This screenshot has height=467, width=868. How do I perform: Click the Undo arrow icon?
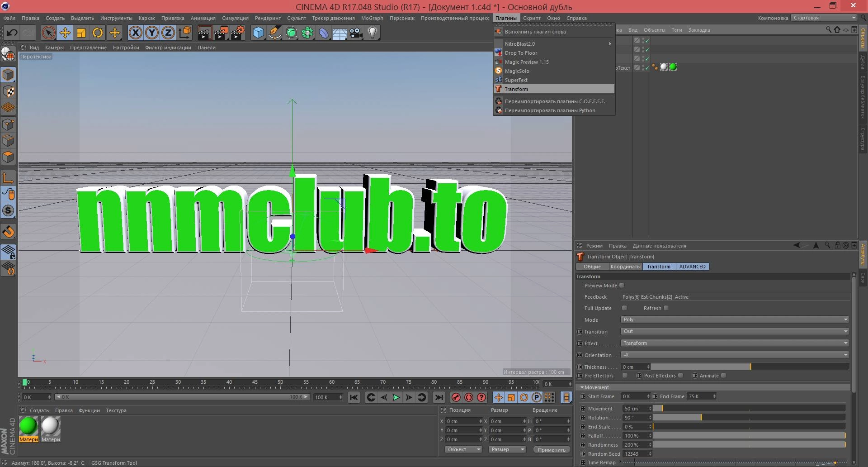point(12,33)
